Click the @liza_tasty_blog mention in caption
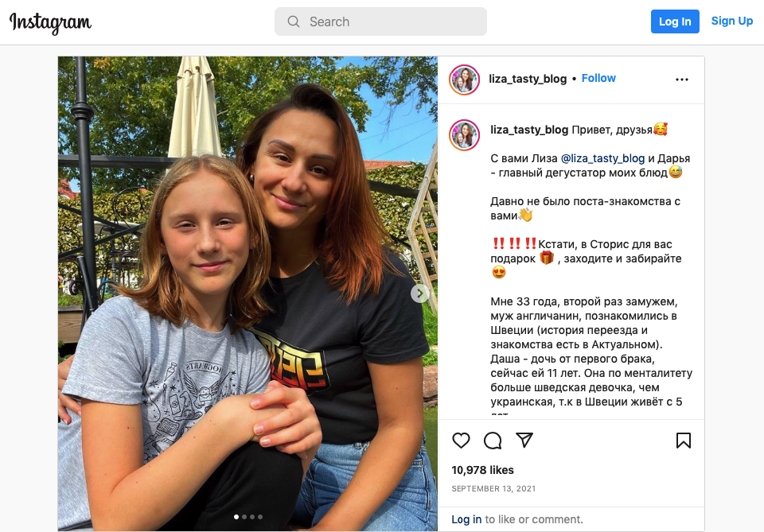 [x=602, y=158]
